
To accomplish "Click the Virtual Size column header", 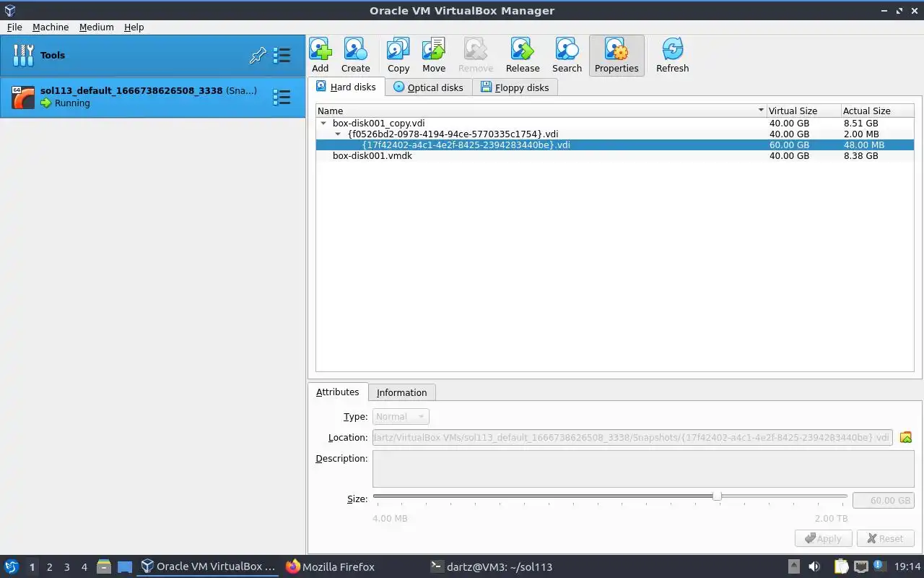I will coord(803,111).
